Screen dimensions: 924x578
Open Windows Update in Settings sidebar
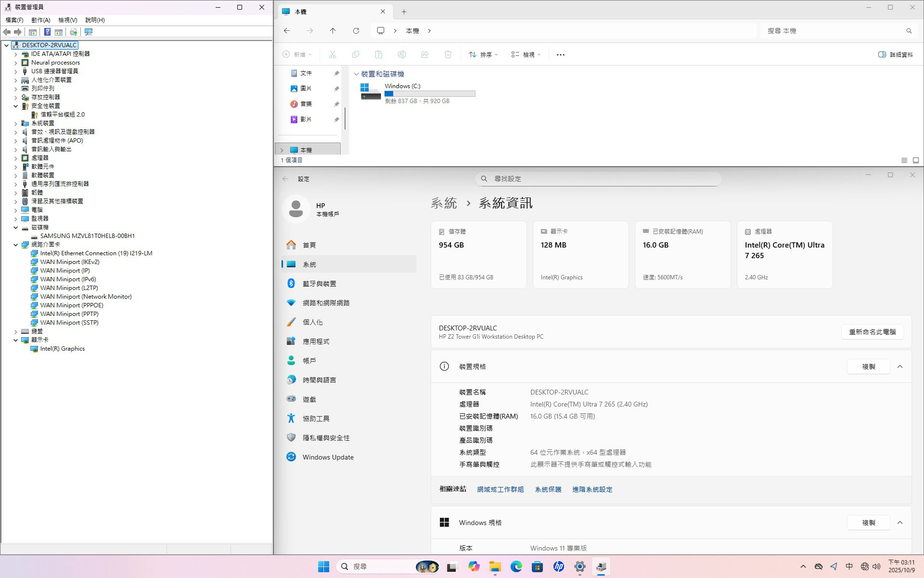tap(328, 457)
